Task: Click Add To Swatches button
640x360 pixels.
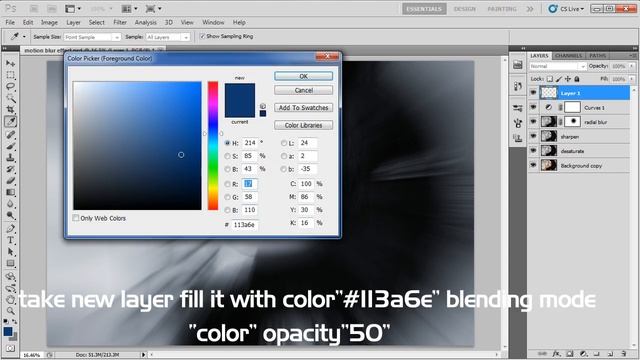Action: pyautogui.click(x=303, y=108)
